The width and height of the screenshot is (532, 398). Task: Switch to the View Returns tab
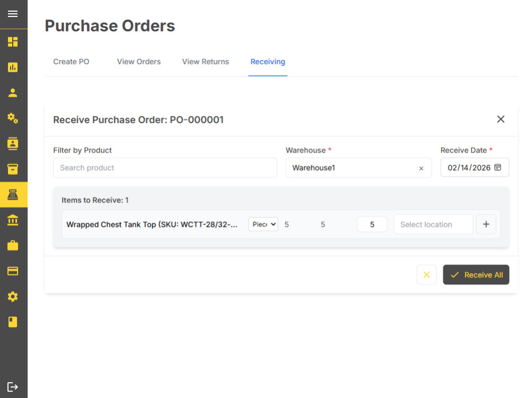click(205, 62)
